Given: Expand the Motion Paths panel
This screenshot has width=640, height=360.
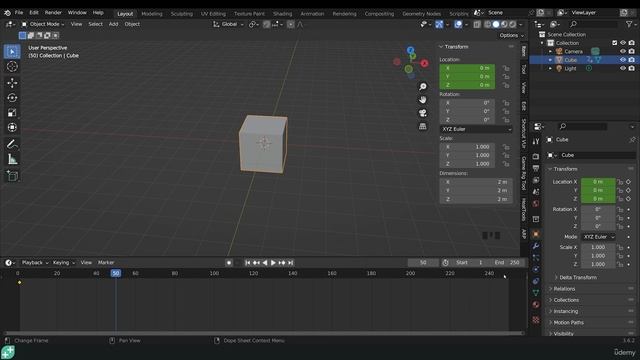Looking at the screenshot, I should pos(568,322).
